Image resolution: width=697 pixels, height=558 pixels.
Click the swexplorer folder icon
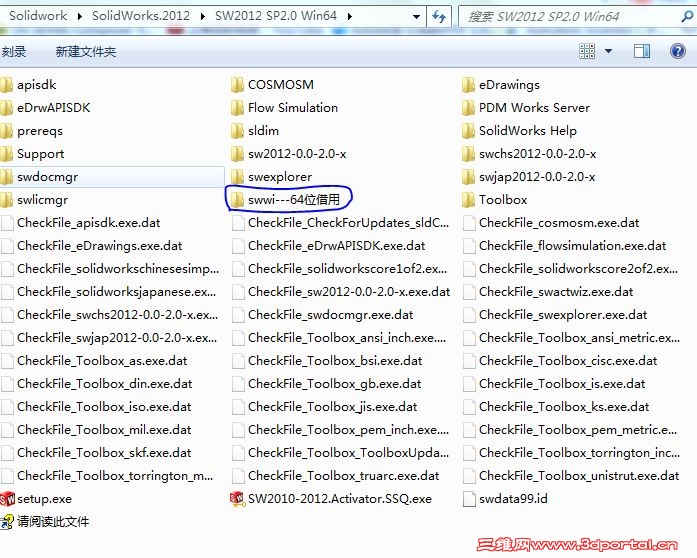click(237, 177)
